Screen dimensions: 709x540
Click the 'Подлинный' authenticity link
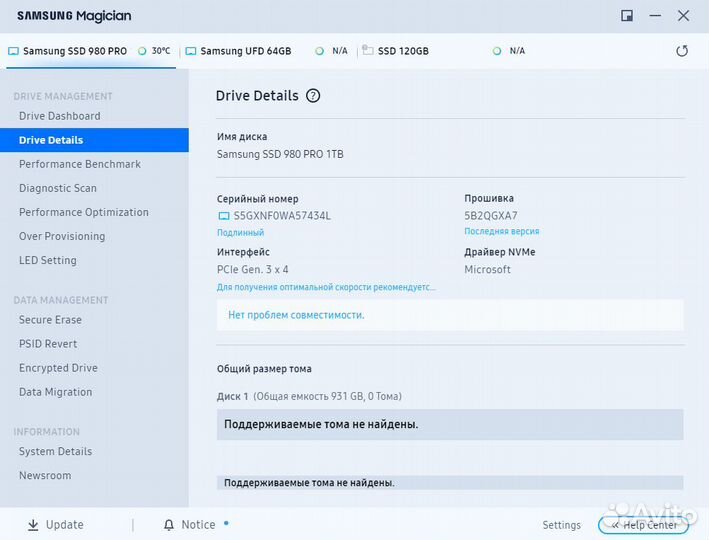click(240, 233)
